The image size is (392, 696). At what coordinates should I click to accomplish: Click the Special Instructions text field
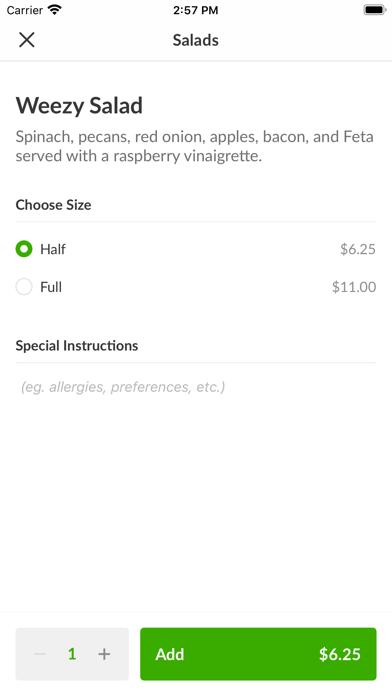pos(196,387)
